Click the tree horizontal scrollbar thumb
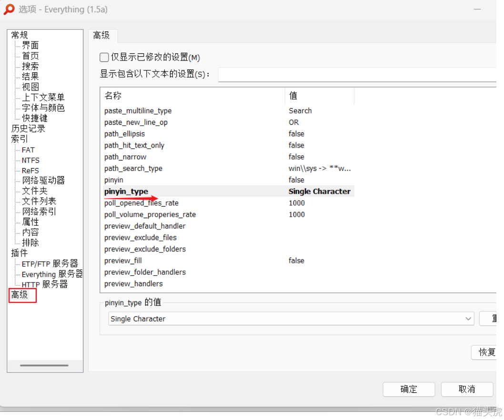 [x=44, y=365]
